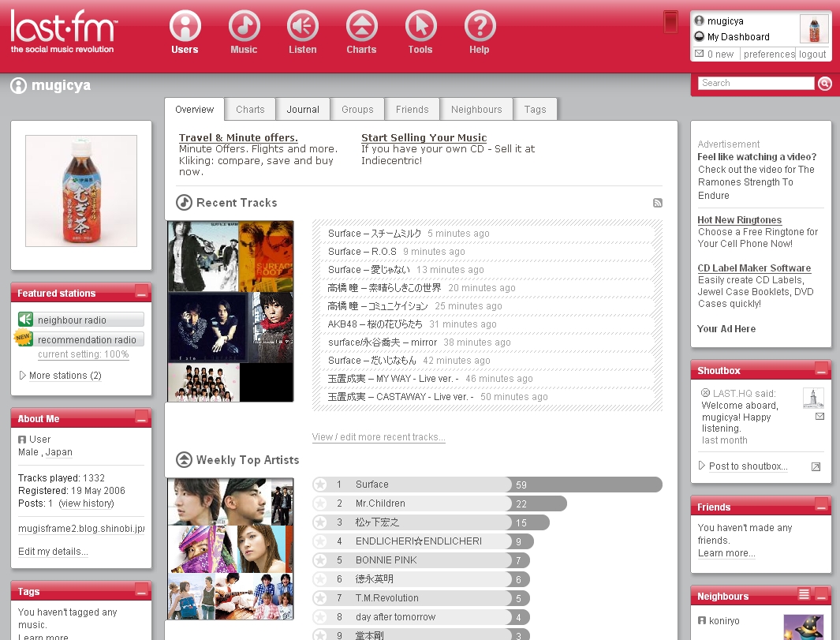Click the envelope icon next to 0 new

pos(699,54)
